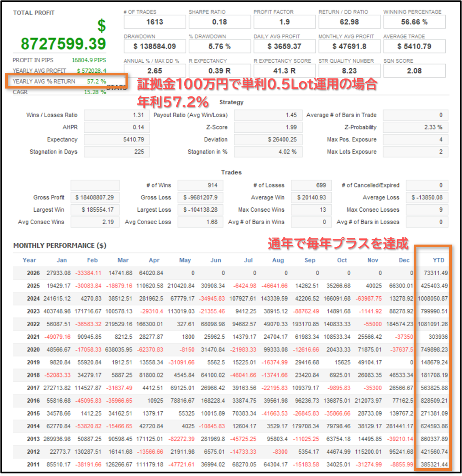Image resolution: width=462 pixels, height=476 pixels.
Task: Click the Stagnation in Days field 225
Action: click(117, 152)
